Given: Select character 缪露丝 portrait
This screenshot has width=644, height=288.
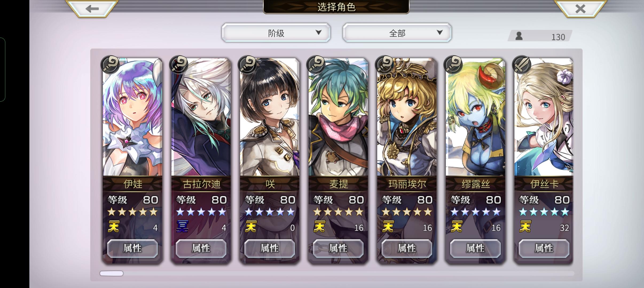Looking at the screenshot, I should pos(475,117).
